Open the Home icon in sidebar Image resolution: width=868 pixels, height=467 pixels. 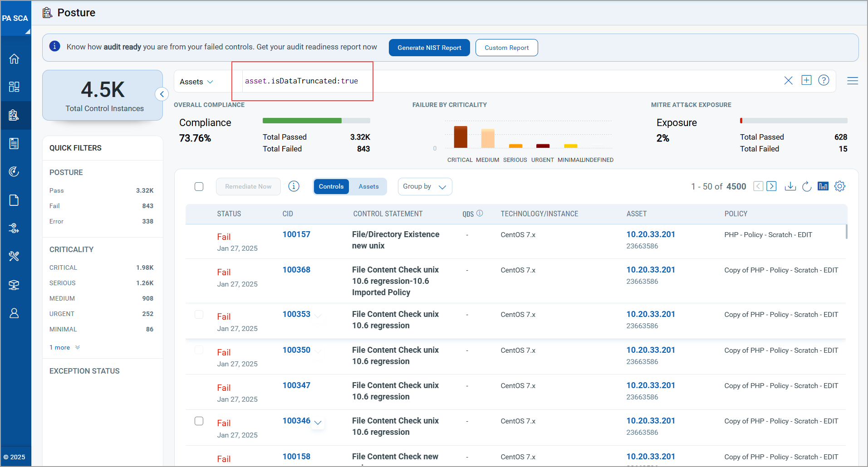(14, 58)
